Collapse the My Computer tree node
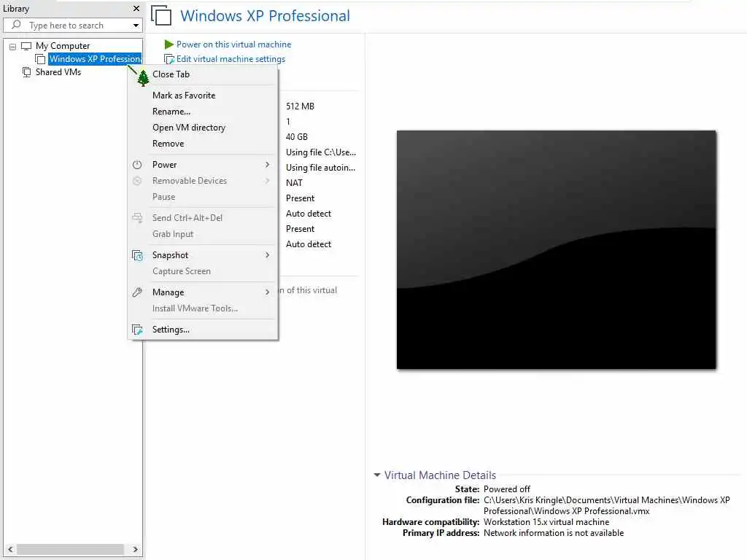 click(x=13, y=47)
